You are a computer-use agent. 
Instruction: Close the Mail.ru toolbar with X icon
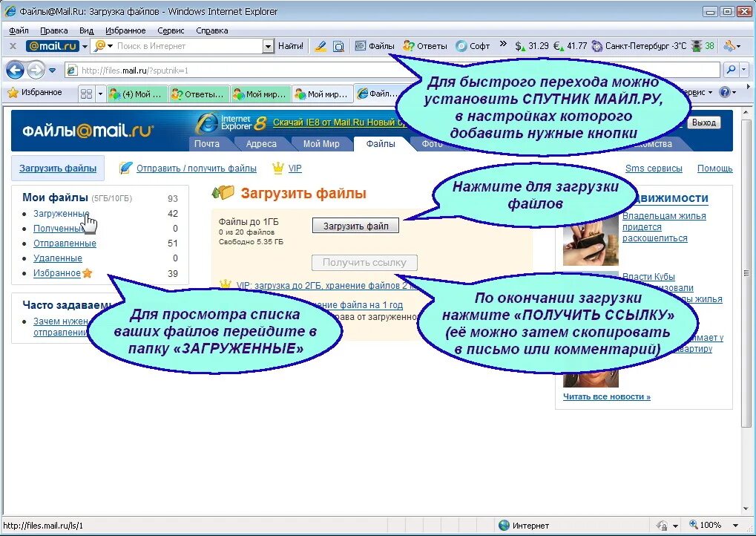click(x=13, y=46)
